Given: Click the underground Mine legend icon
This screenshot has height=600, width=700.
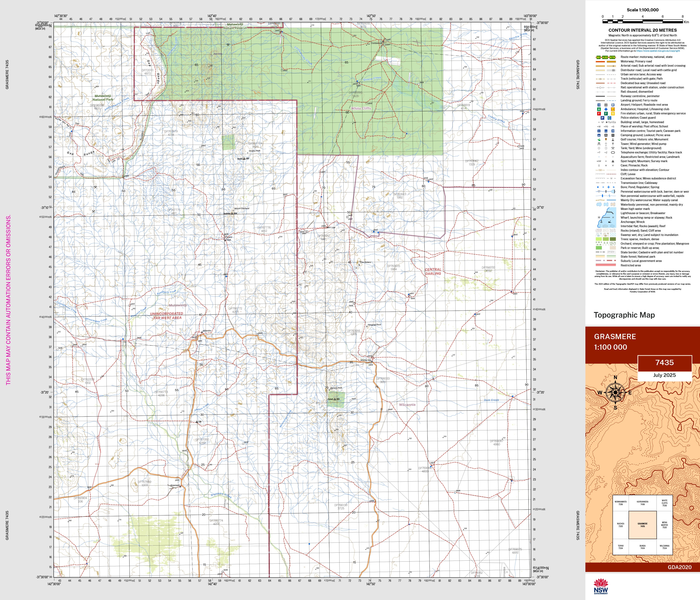Looking at the screenshot, I should click(x=613, y=148).
